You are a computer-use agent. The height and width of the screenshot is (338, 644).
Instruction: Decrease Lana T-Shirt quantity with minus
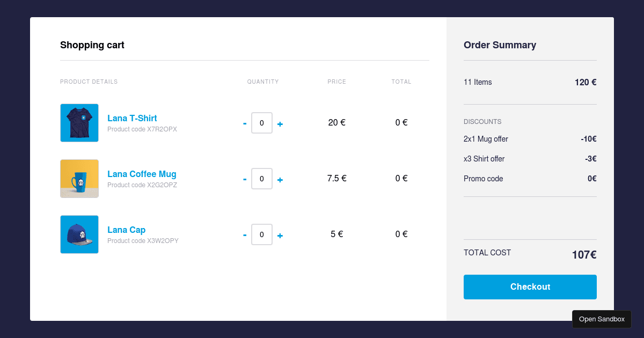[245, 124]
